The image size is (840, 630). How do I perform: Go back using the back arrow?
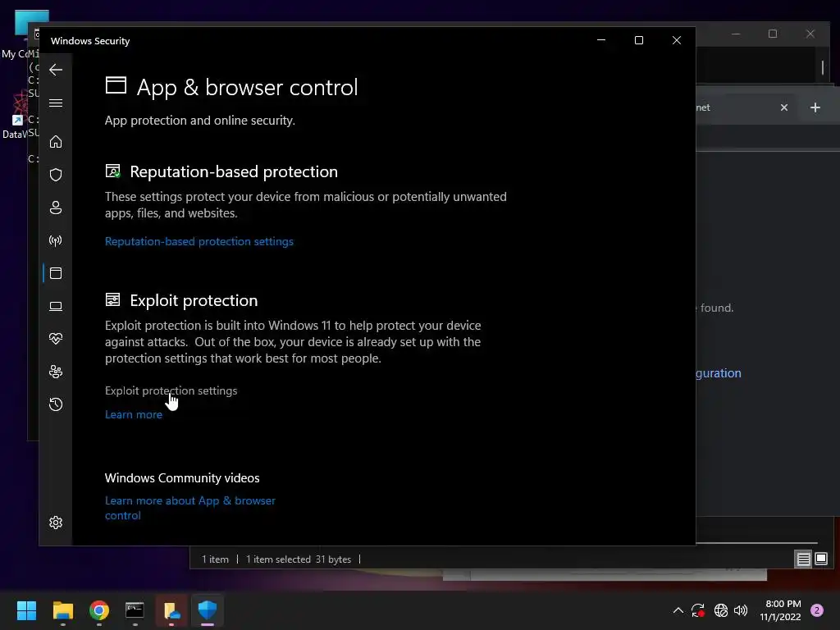point(56,70)
